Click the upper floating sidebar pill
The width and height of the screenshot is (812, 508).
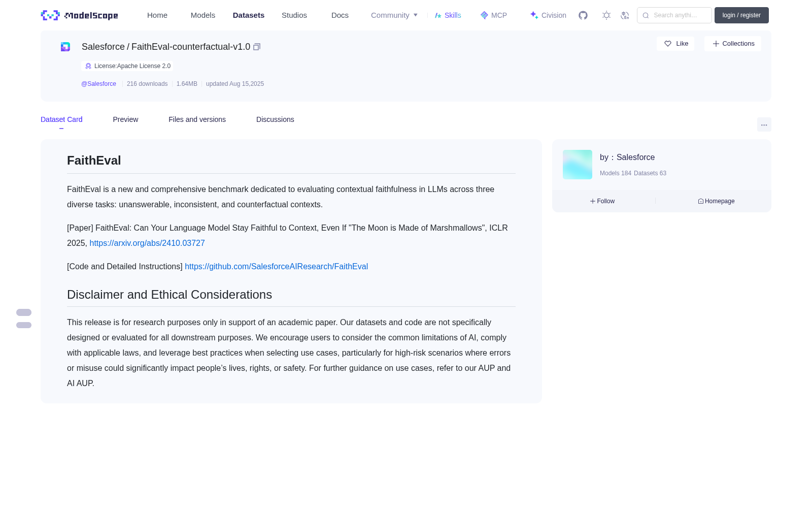pos(24,312)
